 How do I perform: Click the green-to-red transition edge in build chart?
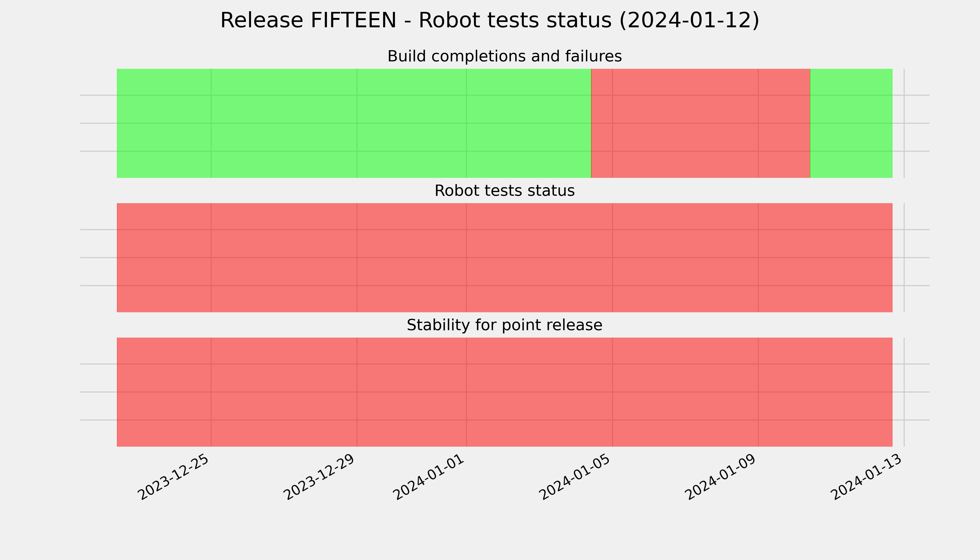(x=591, y=123)
